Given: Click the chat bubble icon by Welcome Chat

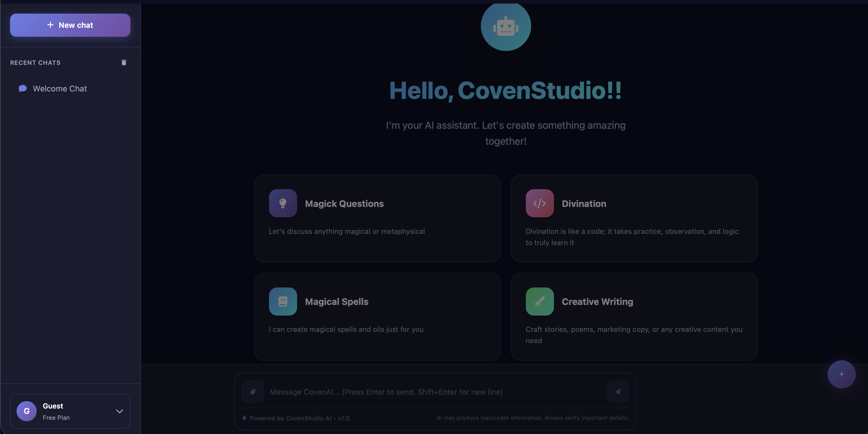Looking at the screenshot, I should coord(23,89).
